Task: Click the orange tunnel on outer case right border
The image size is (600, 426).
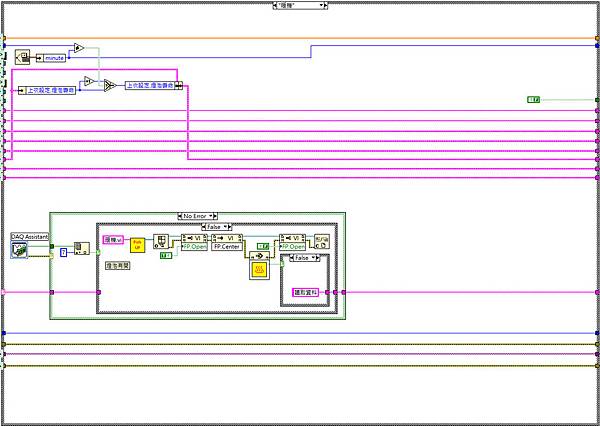Action: click(597, 38)
